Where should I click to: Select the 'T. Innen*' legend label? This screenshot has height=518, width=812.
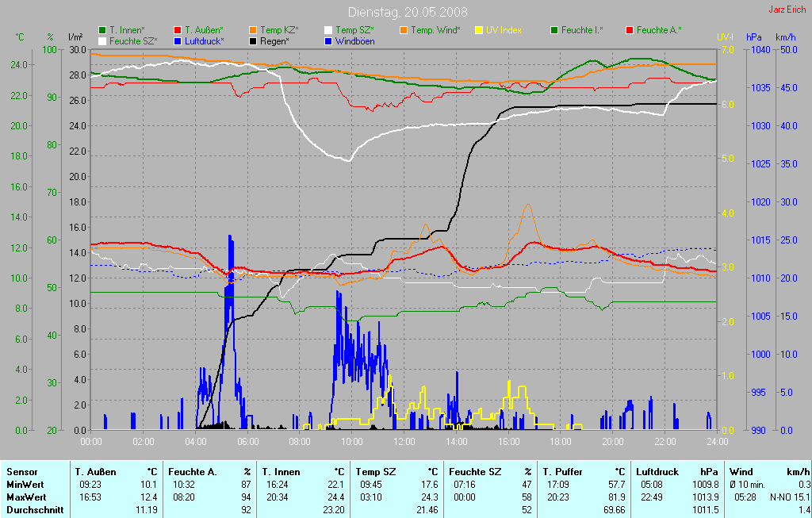click(x=127, y=31)
